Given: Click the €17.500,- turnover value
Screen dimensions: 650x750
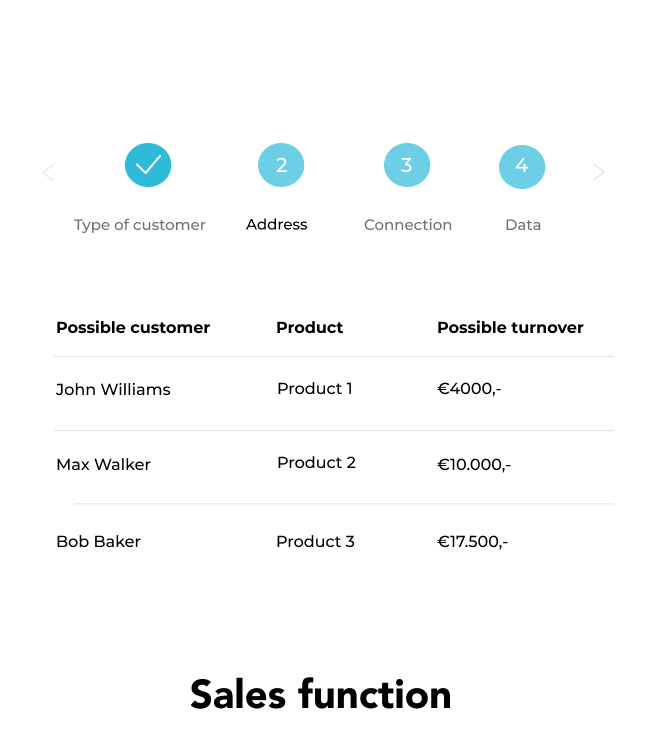Looking at the screenshot, I should click(x=473, y=541).
